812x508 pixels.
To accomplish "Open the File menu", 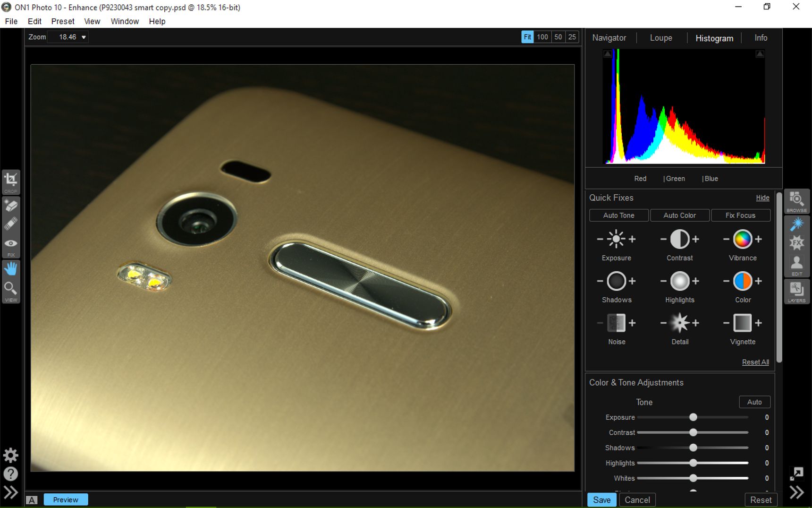I will pyautogui.click(x=11, y=21).
